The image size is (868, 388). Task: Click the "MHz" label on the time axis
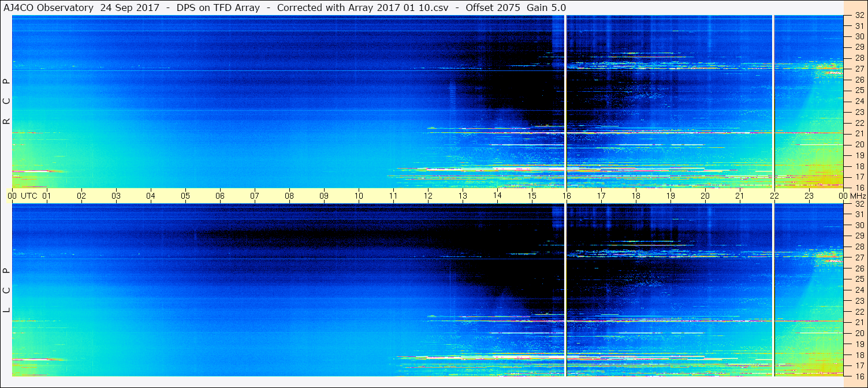[x=858, y=196]
